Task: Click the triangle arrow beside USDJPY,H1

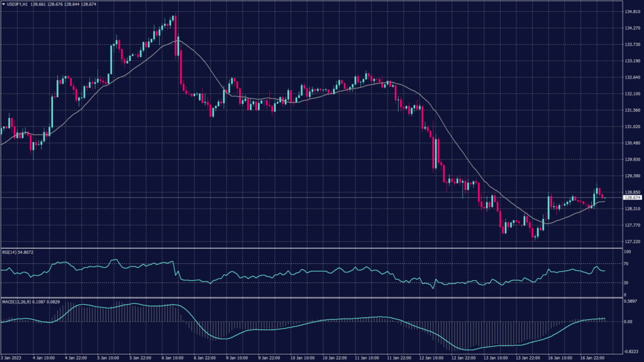Action: (x=4, y=5)
